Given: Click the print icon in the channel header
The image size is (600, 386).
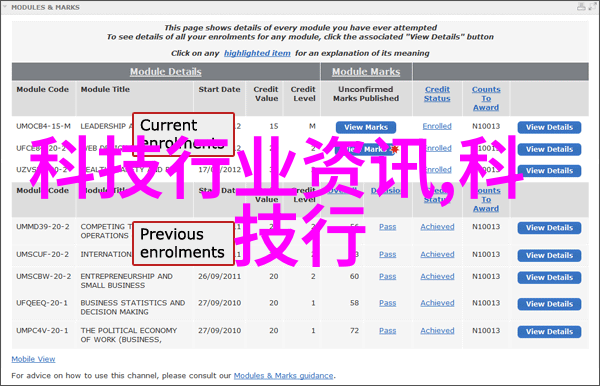Looking at the screenshot, I should click(x=581, y=7).
